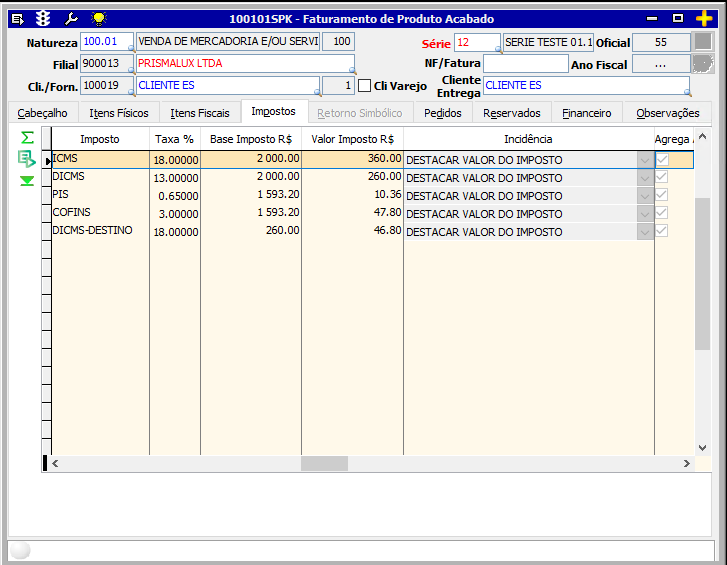727x565 pixels.
Task: Open the Pedidos tab
Action: (x=443, y=113)
